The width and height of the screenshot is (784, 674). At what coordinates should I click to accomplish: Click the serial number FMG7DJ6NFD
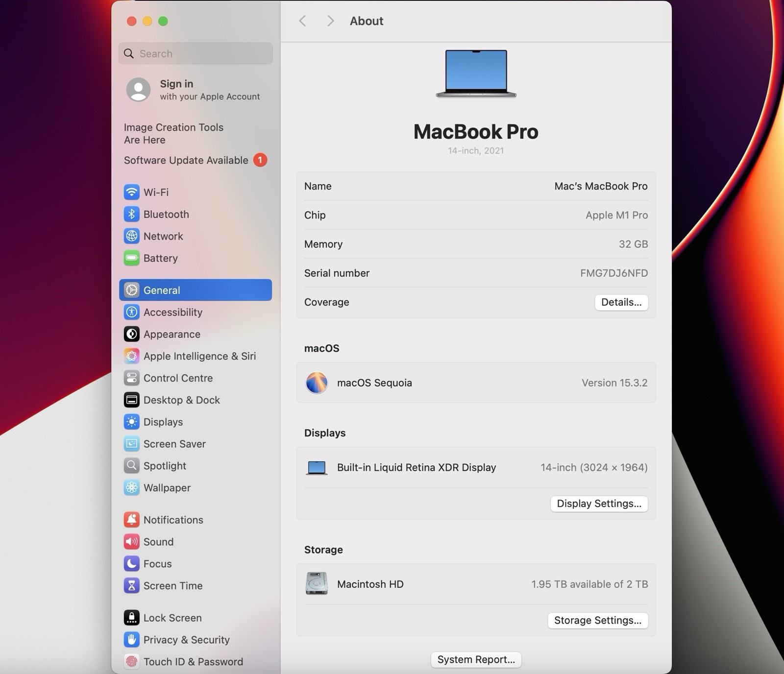point(614,273)
